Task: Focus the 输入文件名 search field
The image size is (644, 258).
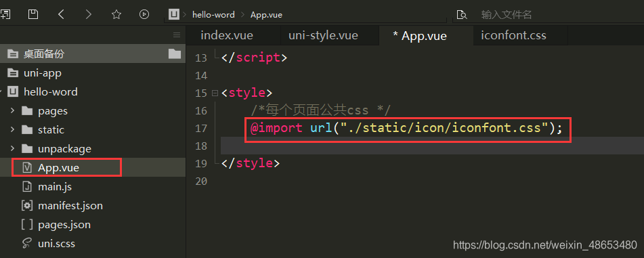Action: pos(506,15)
